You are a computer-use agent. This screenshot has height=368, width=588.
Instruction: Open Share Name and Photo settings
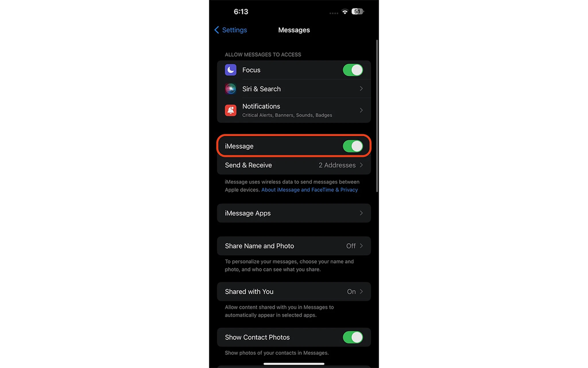[x=294, y=246]
